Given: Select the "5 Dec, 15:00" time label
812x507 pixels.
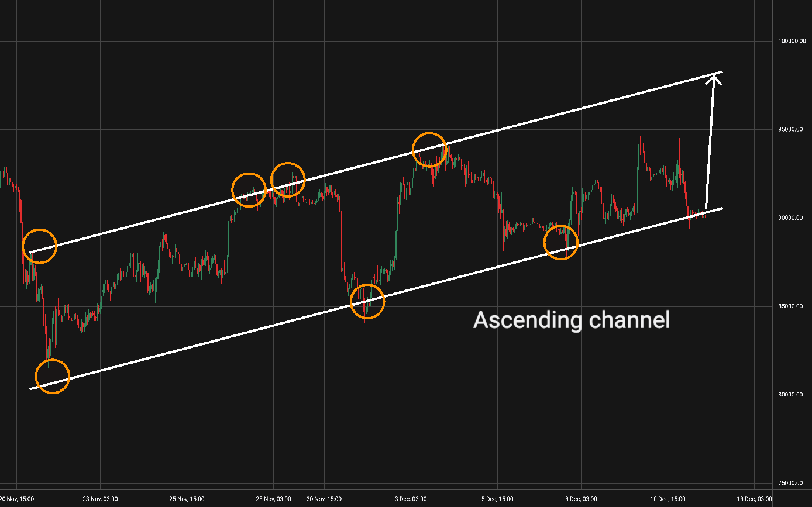Looking at the screenshot, I should click(497, 499).
